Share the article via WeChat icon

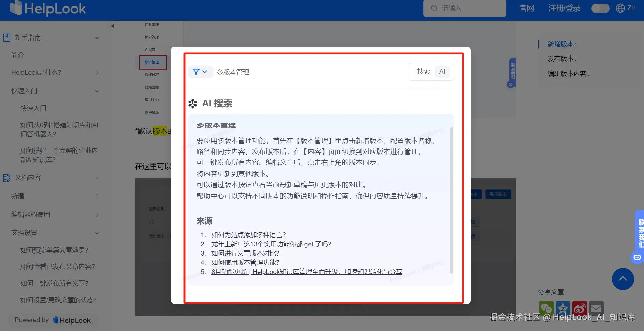point(546,308)
